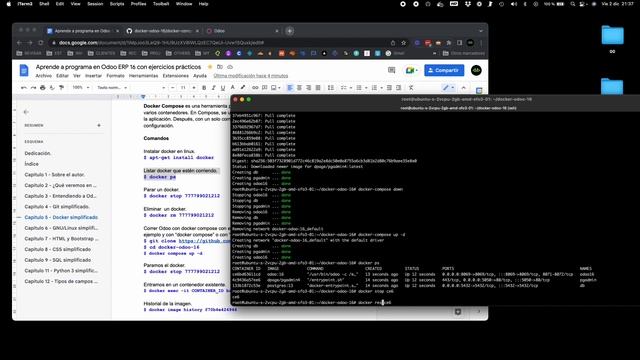This screenshot has width=640, height=360.
Task: Check the cloud save status icon
Action: tap(230, 67)
